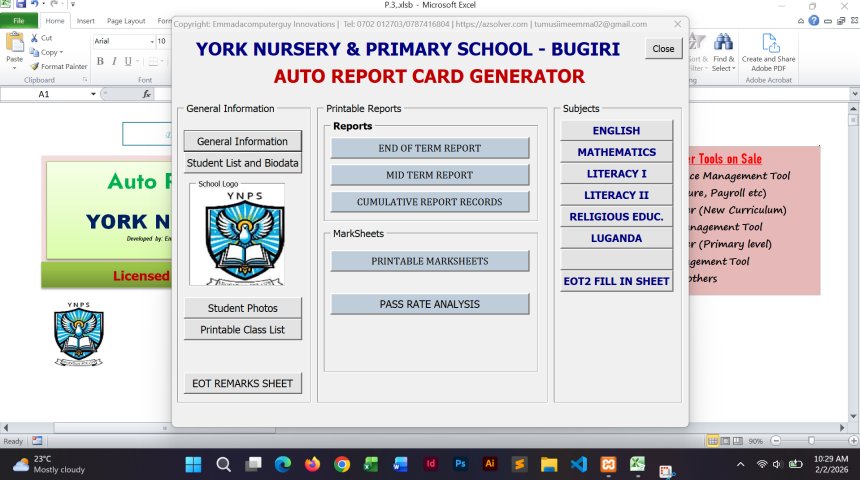
Task: Click the zoom slider in status bar
Action: 811,440
